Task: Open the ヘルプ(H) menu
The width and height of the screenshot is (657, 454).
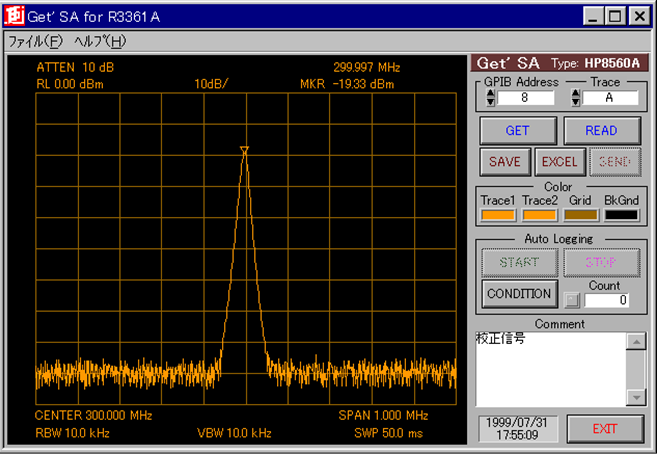Action: click(100, 41)
